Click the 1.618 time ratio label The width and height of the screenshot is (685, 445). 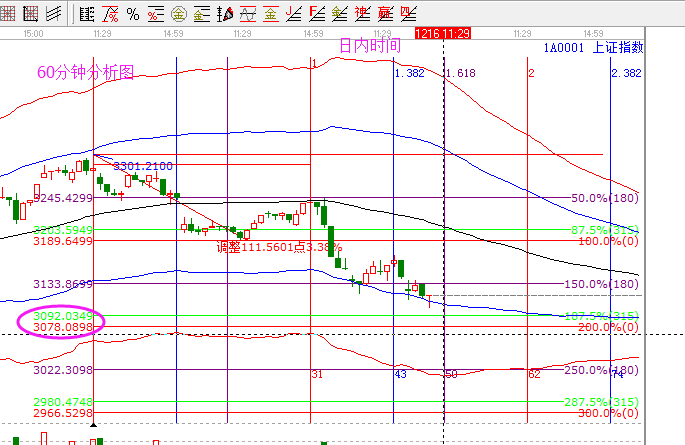pos(460,73)
